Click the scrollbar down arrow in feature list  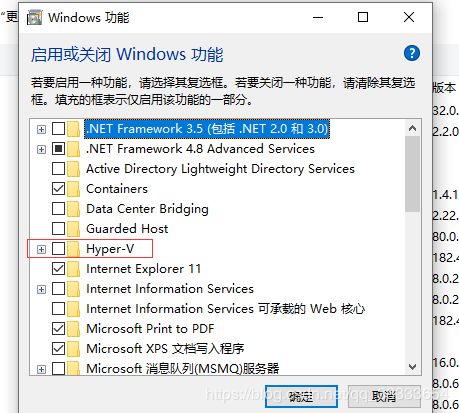pos(413,367)
